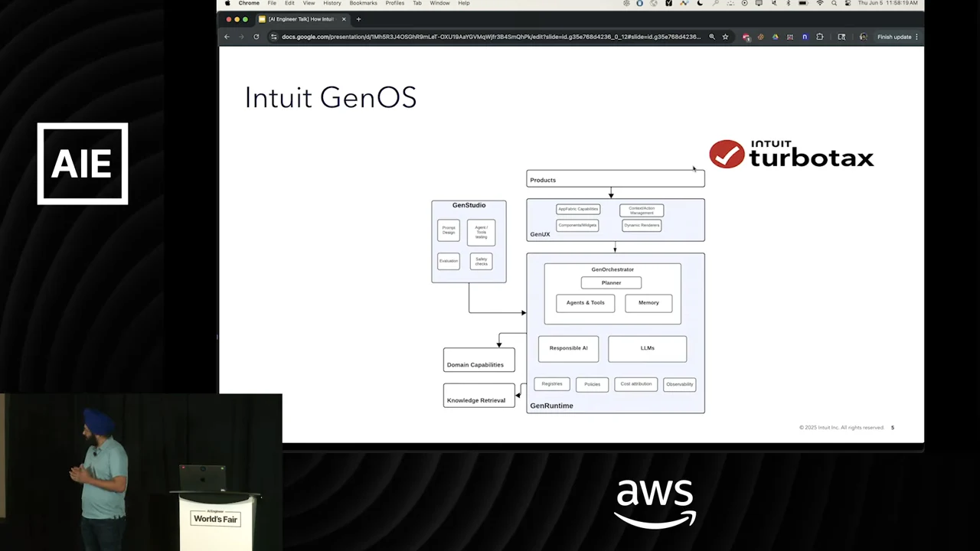Select the Planner box
980x551 pixels.
[x=611, y=283]
